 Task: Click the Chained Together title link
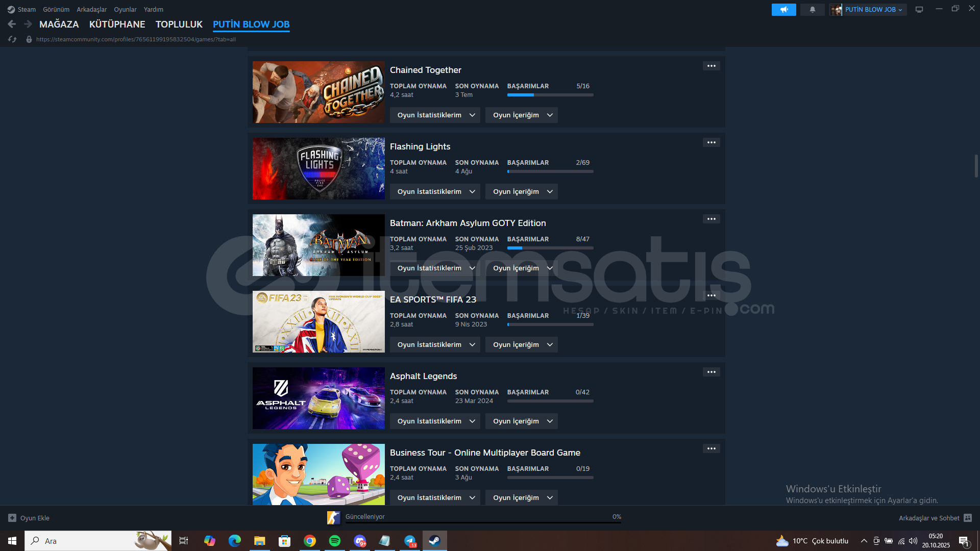pyautogui.click(x=425, y=70)
